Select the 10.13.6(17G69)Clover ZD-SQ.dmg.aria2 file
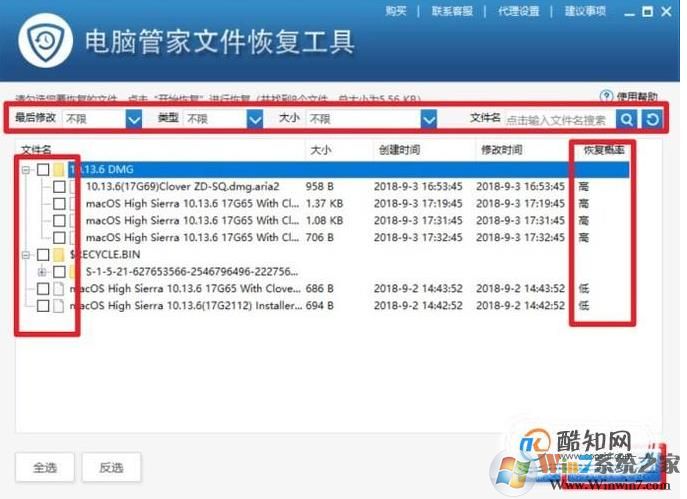The height and width of the screenshot is (499, 687). coord(182,187)
